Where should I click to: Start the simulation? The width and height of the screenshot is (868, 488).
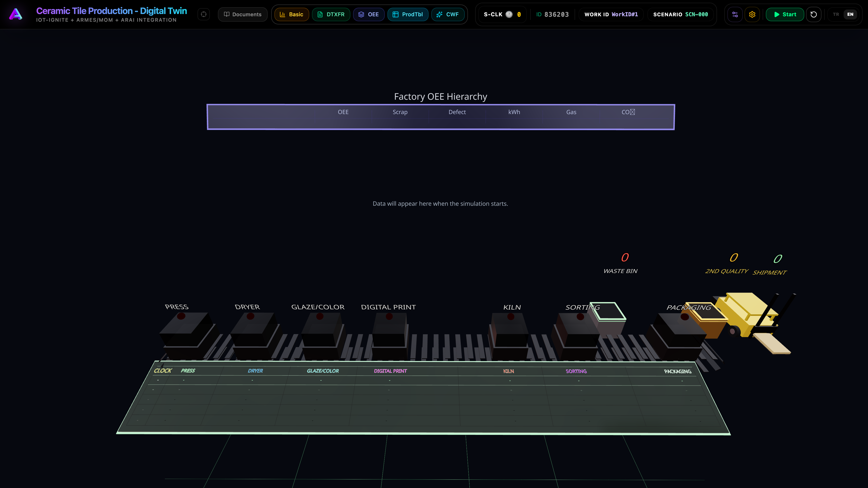coord(785,14)
